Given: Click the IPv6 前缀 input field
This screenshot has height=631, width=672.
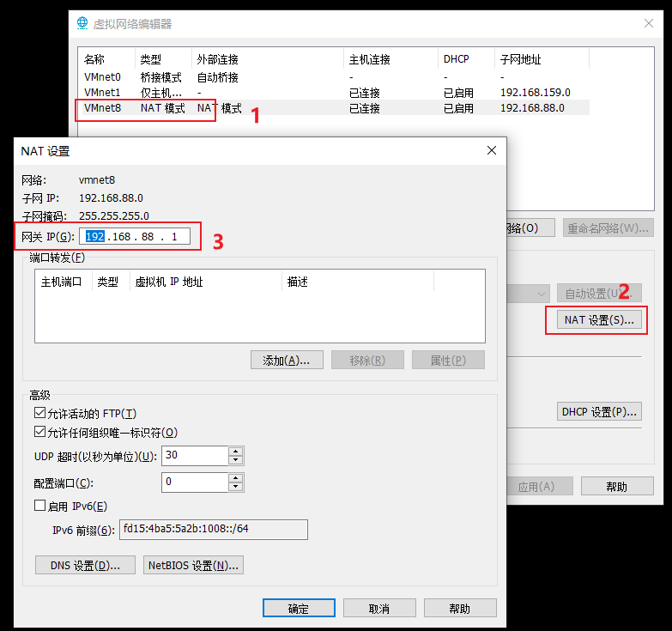Looking at the screenshot, I should [x=214, y=530].
